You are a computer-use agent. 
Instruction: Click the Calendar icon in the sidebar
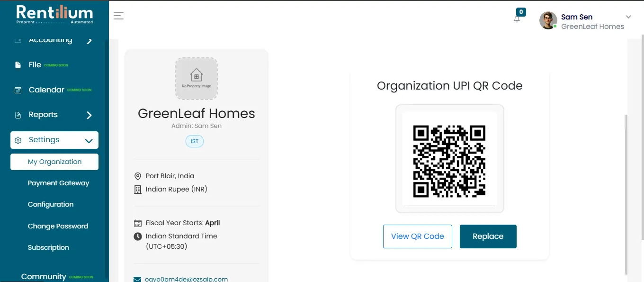pyautogui.click(x=18, y=90)
